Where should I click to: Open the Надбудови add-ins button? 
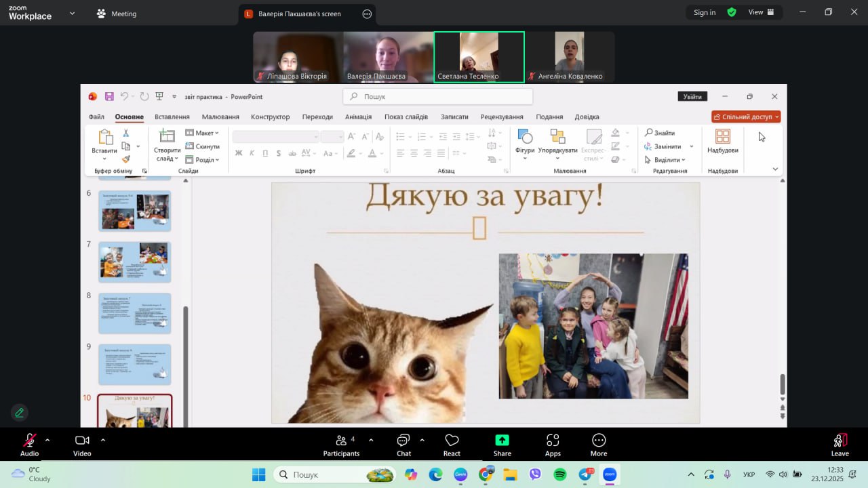[x=723, y=142]
